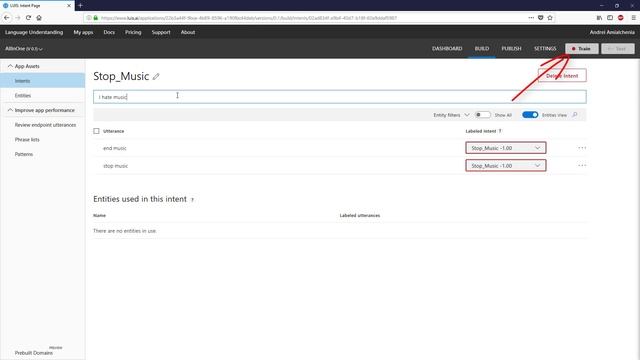
Task: Reload the page using the browser refresh icon
Action: point(28,18)
